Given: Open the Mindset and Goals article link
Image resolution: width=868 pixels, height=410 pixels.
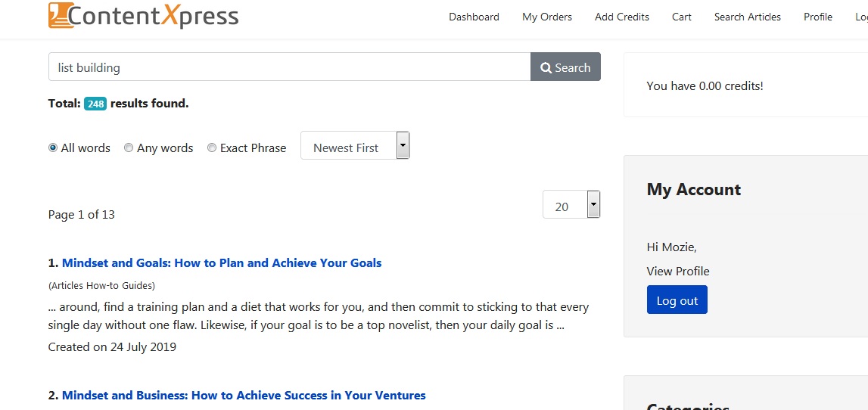Looking at the screenshot, I should tap(222, 262).
